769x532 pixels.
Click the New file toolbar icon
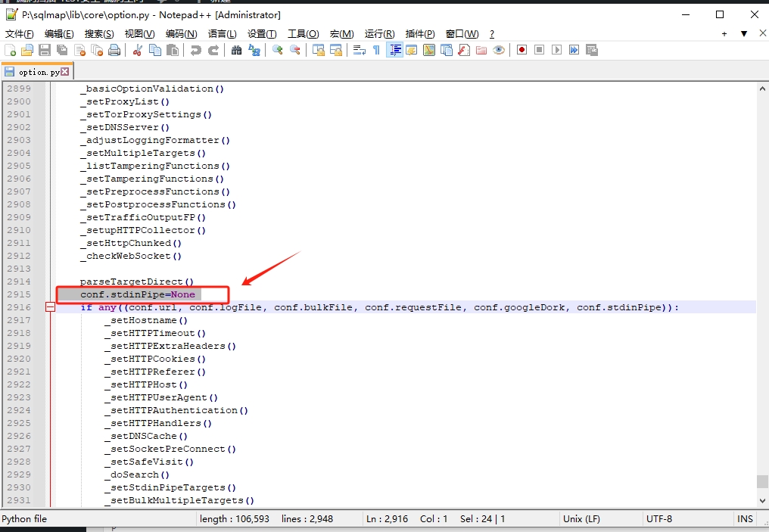[x=11, y=50]
